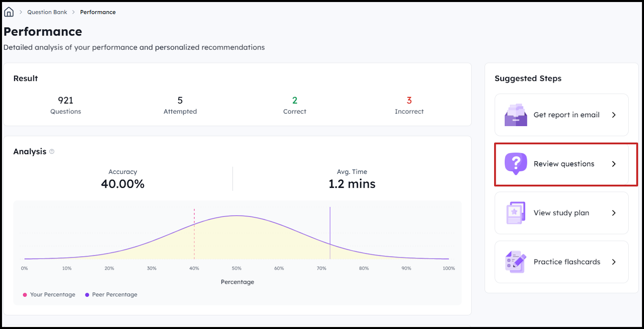Image resolution: width=644 pixels, height=329 pixels.
Task: Expand chevron next to Practice flashcards
Action: (x=614, y=262)
